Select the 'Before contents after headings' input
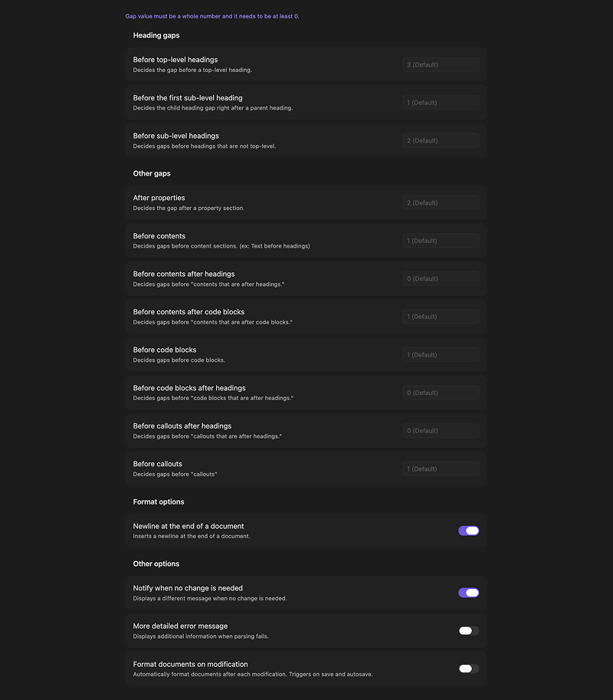 (441, 278)
